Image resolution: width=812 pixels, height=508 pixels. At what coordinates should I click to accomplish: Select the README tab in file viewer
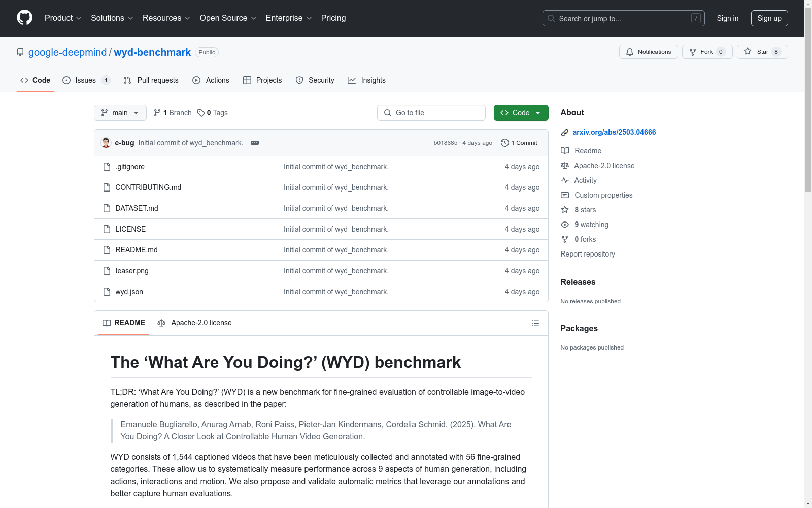tap(124, 323)
